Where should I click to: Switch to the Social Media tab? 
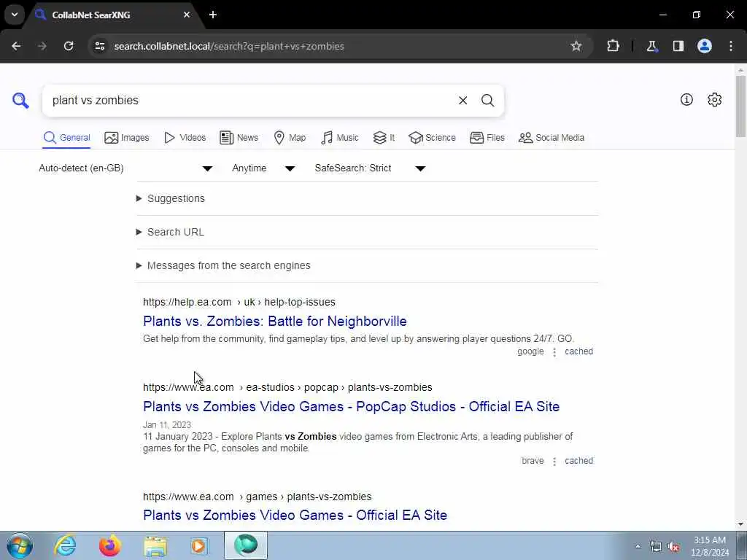(551, 138)
